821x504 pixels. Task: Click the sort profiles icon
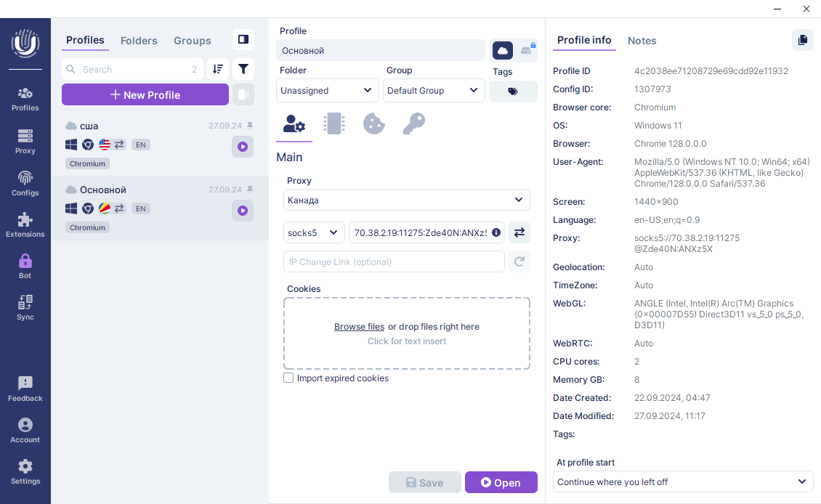point(218,69)
